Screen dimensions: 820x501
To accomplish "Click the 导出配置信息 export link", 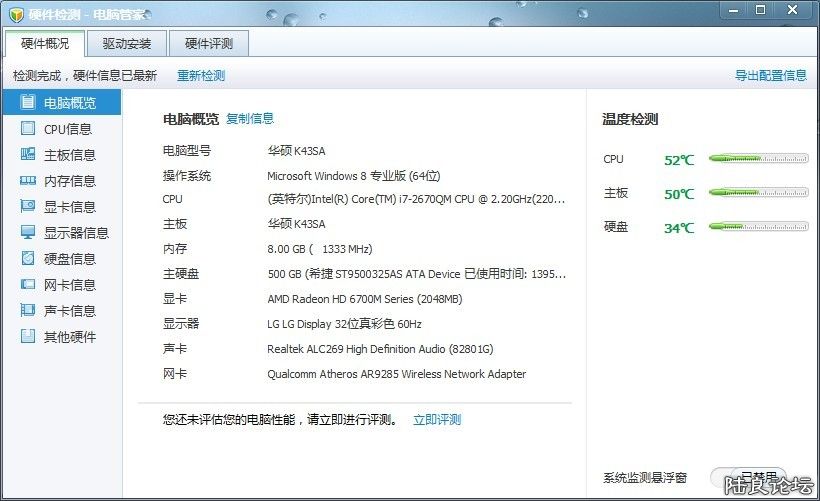I will pyautogui.click(x=770, y=76).
